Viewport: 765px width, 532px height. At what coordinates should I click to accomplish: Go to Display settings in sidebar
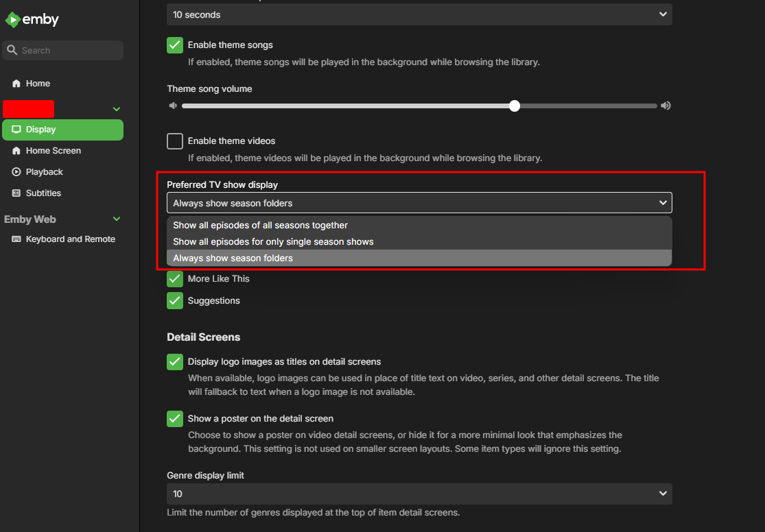(41, 130)
